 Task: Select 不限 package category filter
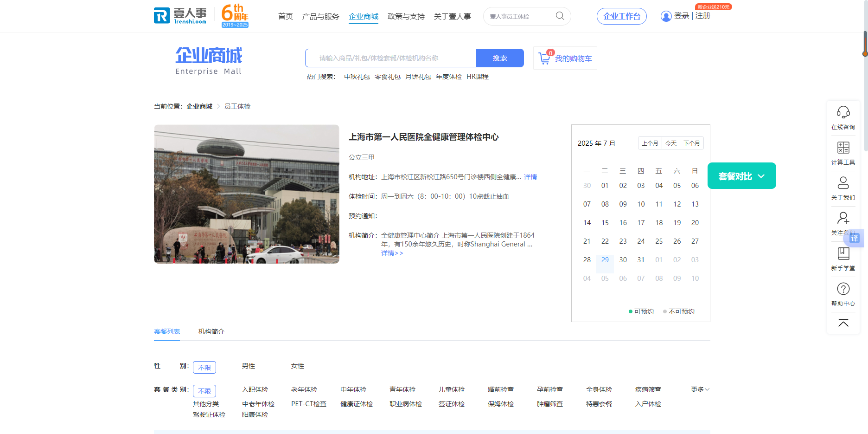204,391
